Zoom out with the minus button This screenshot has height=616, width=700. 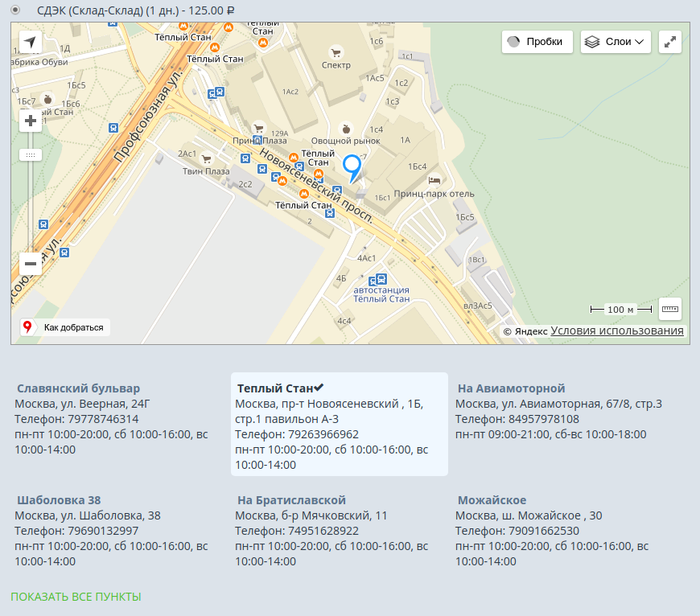(x=31, y=263)
